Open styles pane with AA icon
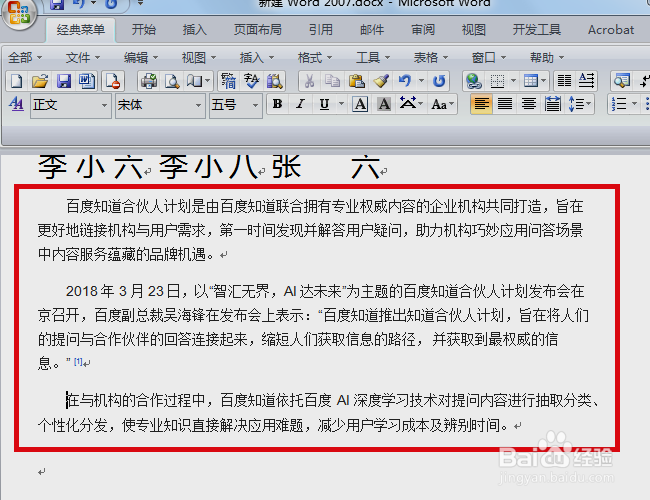The width and height of the screenshot is (650, 500). pyautogui.click(x=16, y=104)
